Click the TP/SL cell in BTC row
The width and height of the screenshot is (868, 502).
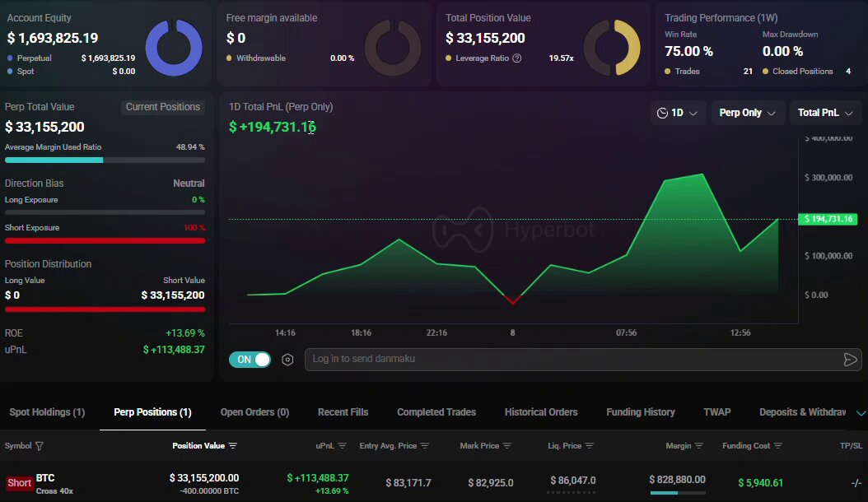[856, 483]
